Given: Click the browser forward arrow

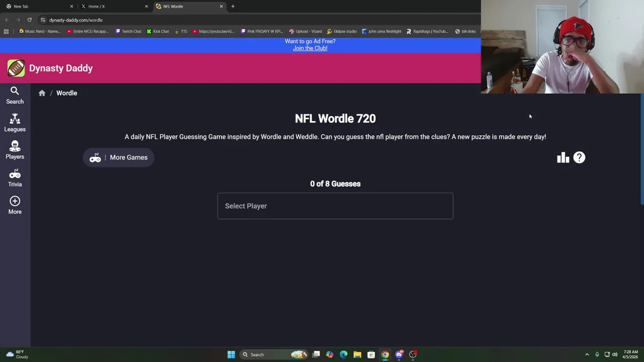Looking at the screenshot, I should click(x=18, y=20).
